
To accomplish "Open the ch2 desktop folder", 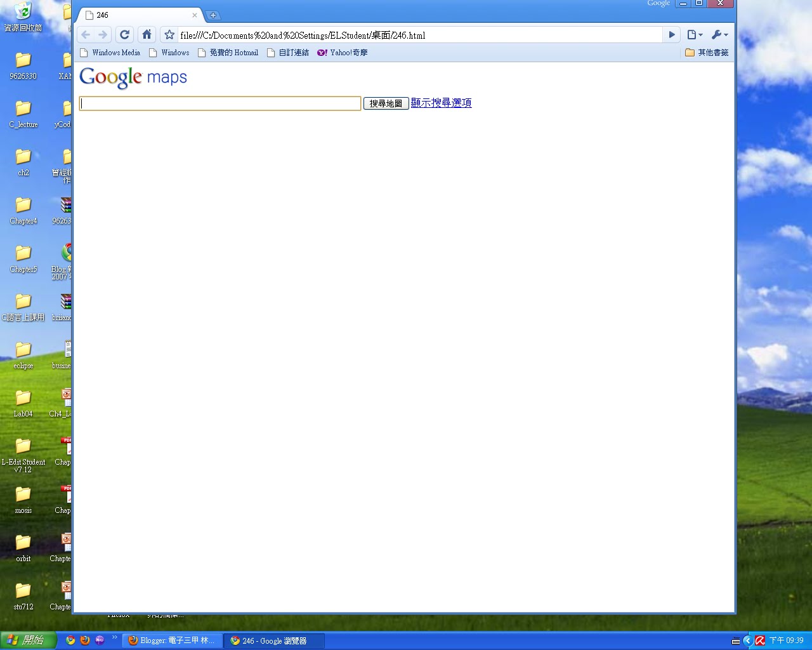I will (x=23, y=162).
